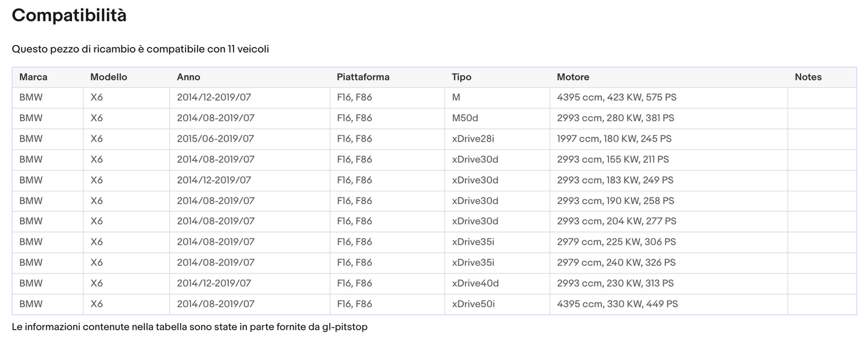This screenshot has height=342, width=868.
Task: Click the gl-pitstop footer information text
Action: point(189,327)
